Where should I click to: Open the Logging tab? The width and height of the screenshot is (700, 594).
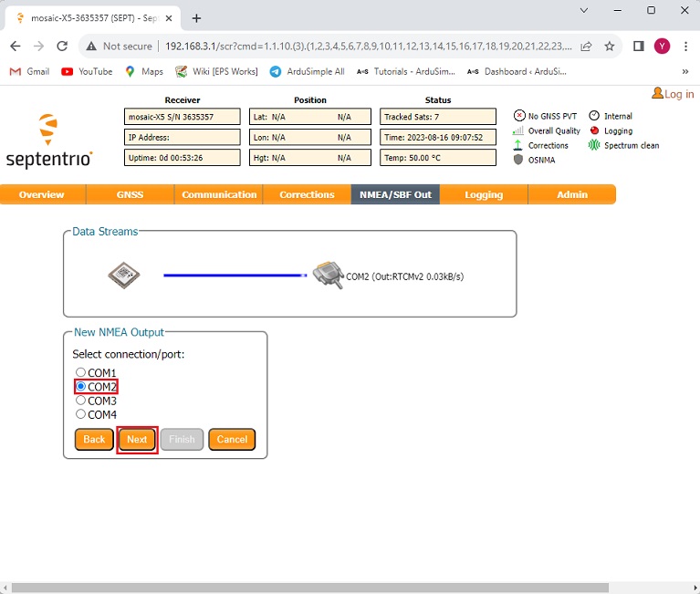point(483,194)
